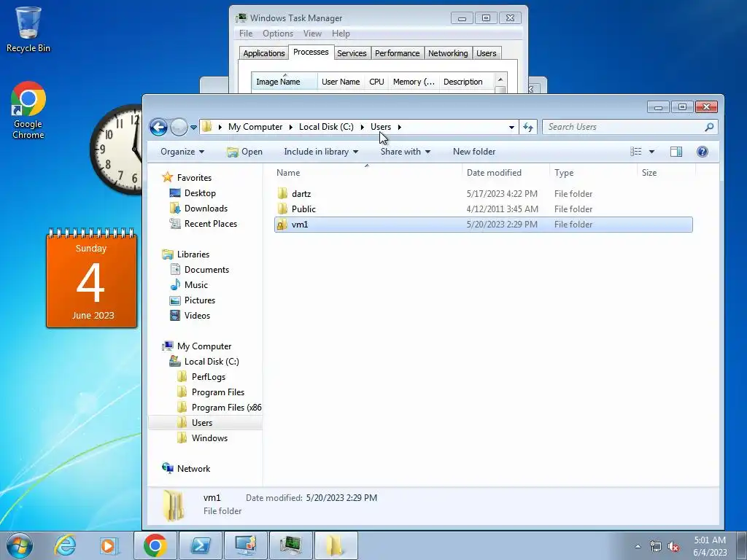
Task: Click the Recycle Bin desktop icon
Action: [28, 28]
